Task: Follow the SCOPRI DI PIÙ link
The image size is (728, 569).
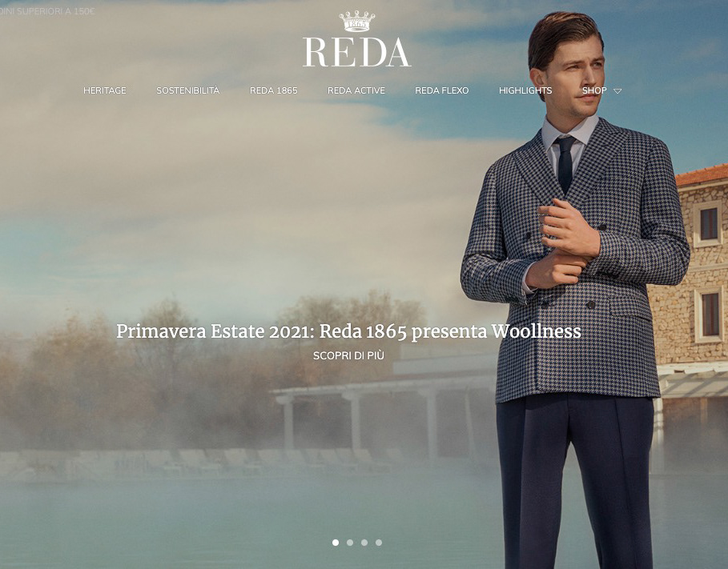Action: [x=348, y=355]
